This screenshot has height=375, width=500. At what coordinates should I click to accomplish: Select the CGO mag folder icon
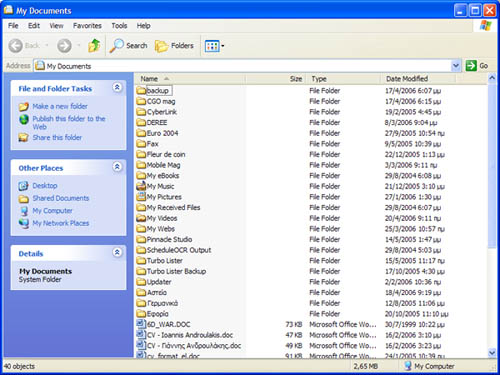[x=141, y=101]
